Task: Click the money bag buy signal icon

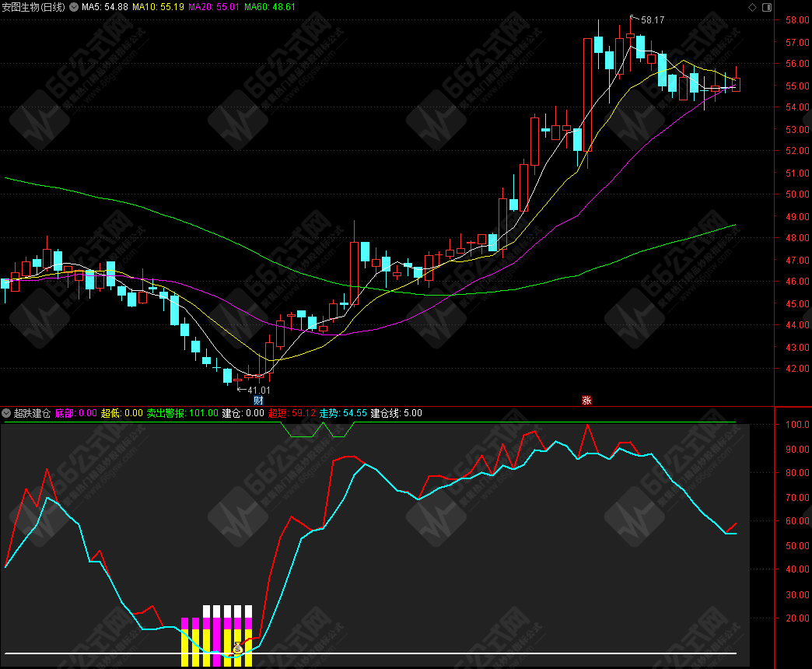Action: click(238, 648)
